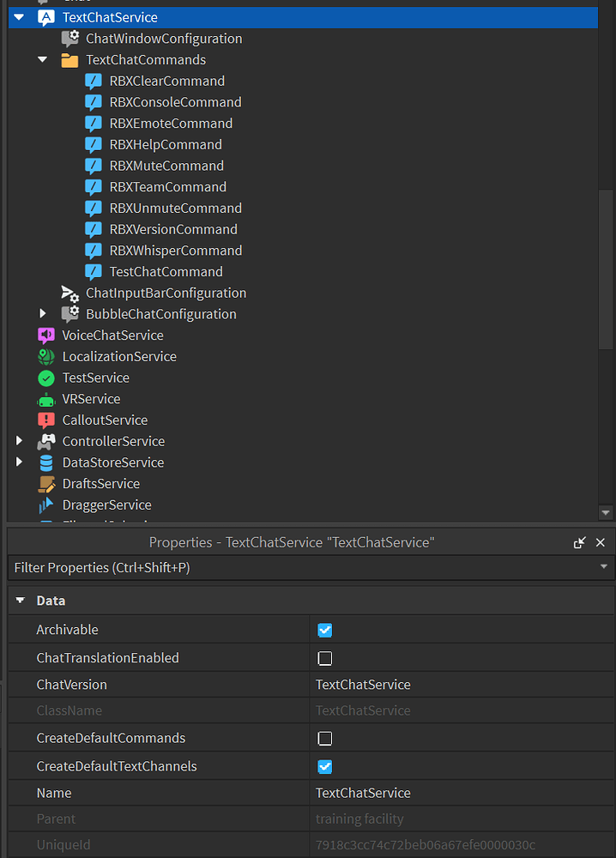Enable the CreateDefaultCommands checkbox
616x858 pixels.
[324, 738]
